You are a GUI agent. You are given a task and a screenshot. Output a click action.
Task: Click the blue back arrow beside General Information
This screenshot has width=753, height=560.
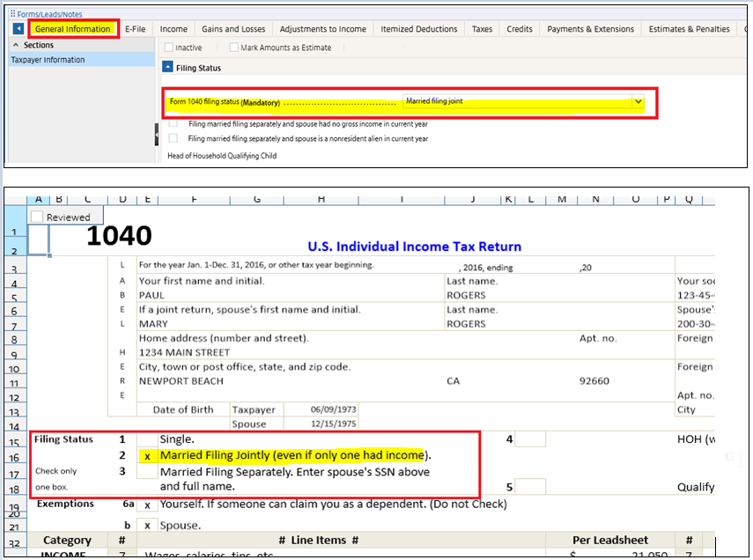tap(18, 29)
